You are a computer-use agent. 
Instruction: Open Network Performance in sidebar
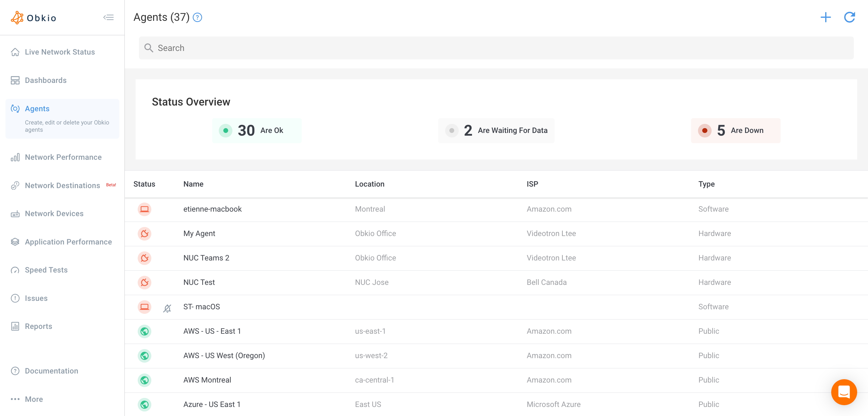click(x=63, y=157)
